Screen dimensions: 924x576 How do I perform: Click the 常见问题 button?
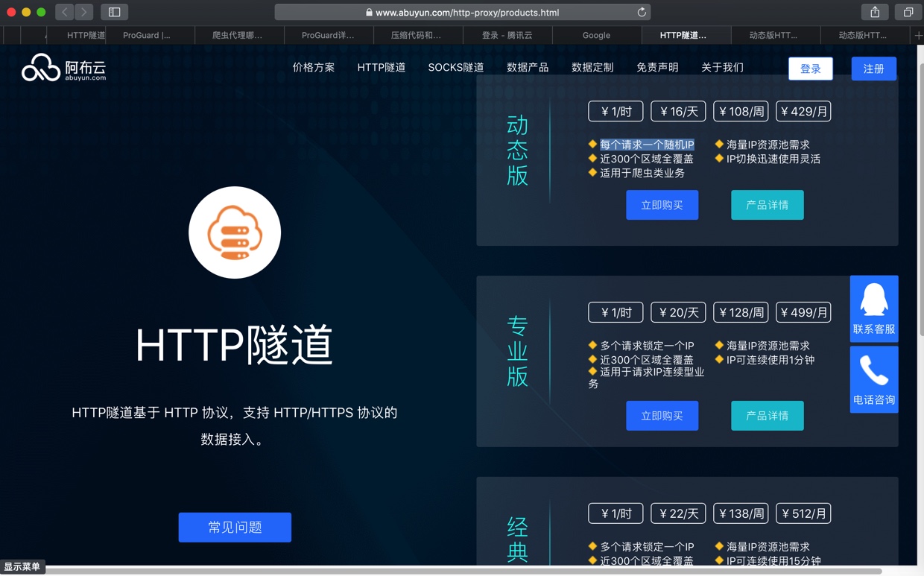click(x=235, y=528)
